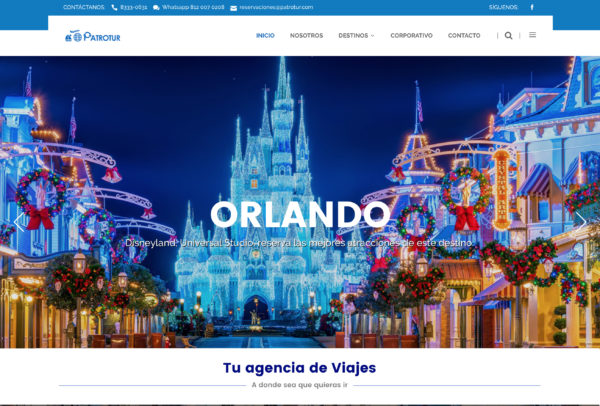Click the Patrotur logo
The width and height of the screenshot is (600, 406).
(x=93, y=36)
